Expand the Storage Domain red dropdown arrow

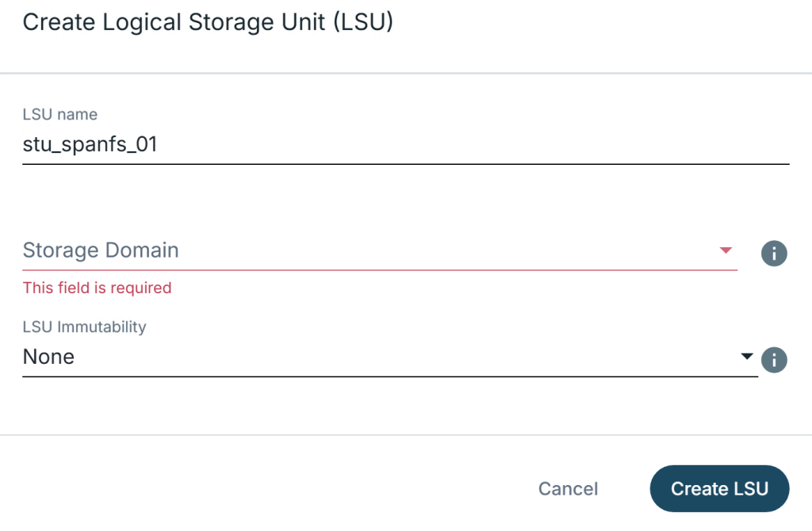point(725,250)
